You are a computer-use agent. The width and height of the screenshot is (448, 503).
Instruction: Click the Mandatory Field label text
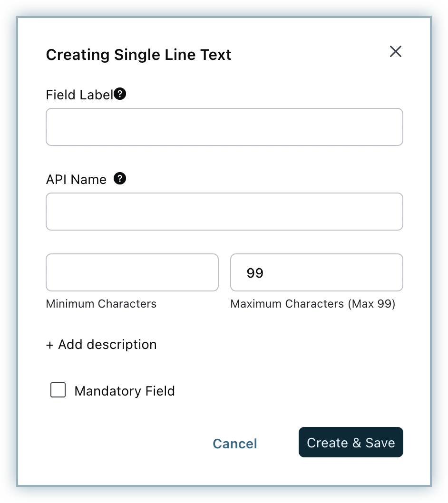[x=125, y=391]
